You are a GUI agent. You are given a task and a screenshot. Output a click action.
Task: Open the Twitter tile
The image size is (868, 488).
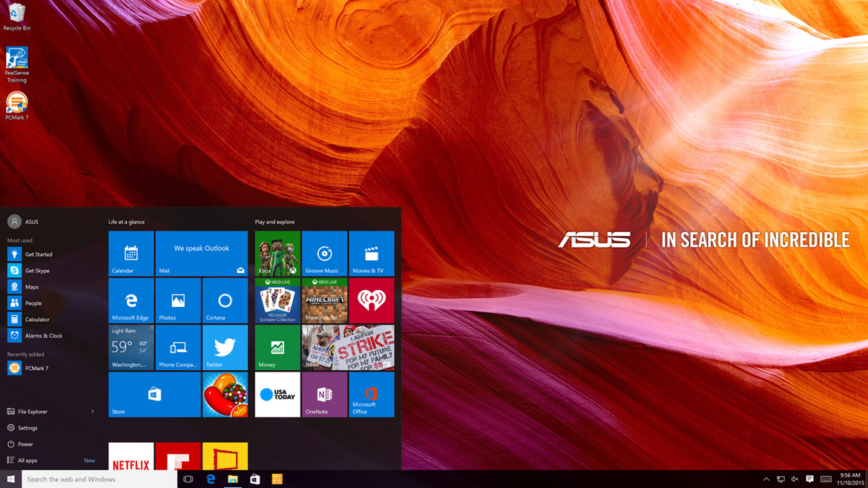click(226, 348)
